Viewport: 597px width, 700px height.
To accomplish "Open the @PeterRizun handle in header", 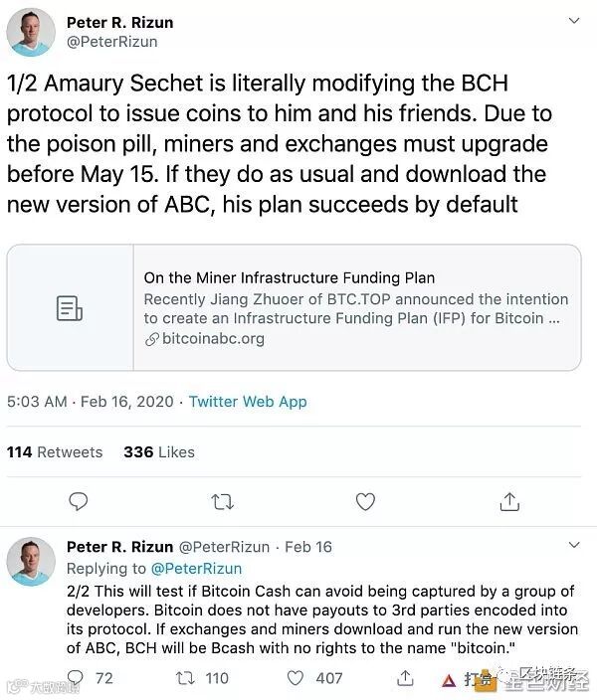I will (x=111, y=42).
